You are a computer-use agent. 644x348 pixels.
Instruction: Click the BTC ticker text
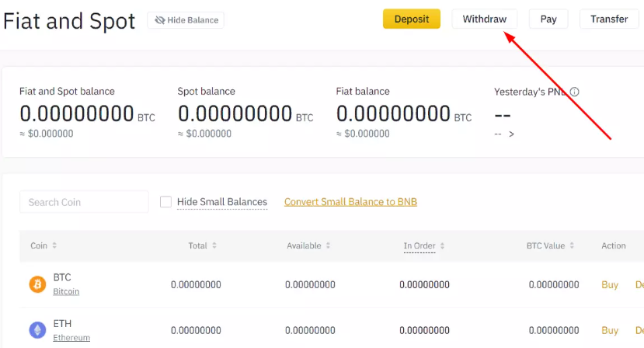tap(62, 277)
